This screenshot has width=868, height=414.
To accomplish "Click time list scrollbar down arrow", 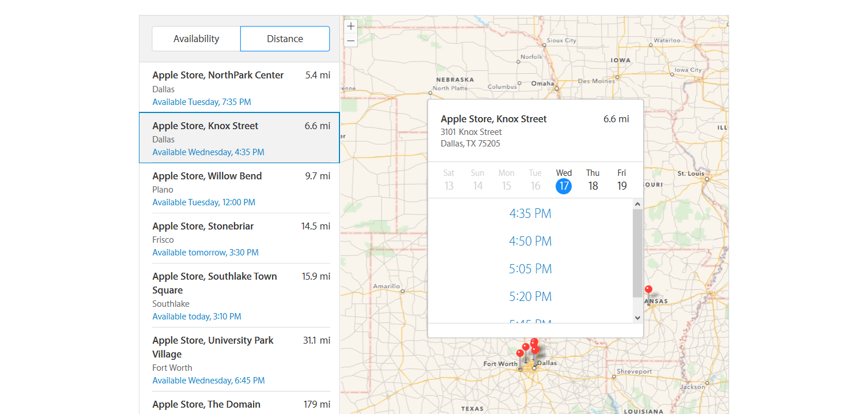I will click(637, 318).
